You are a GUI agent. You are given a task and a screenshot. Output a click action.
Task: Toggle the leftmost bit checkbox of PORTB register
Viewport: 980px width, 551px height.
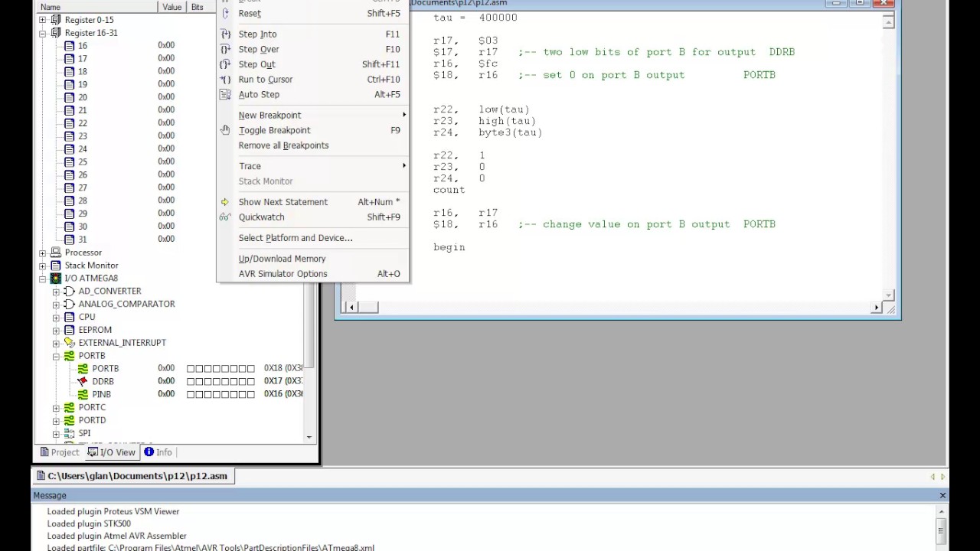191,369
